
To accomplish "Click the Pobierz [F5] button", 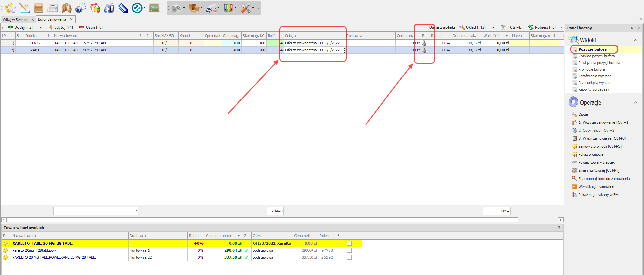I will [542, 27].
